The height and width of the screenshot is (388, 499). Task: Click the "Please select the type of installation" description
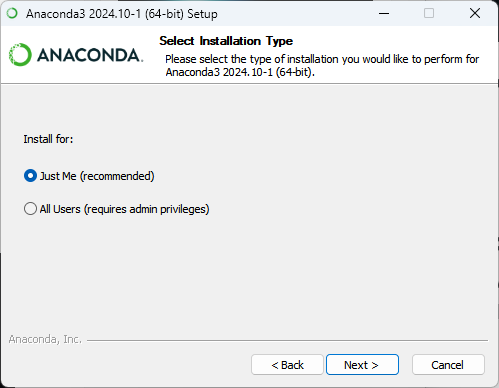(x=322, y=59)
